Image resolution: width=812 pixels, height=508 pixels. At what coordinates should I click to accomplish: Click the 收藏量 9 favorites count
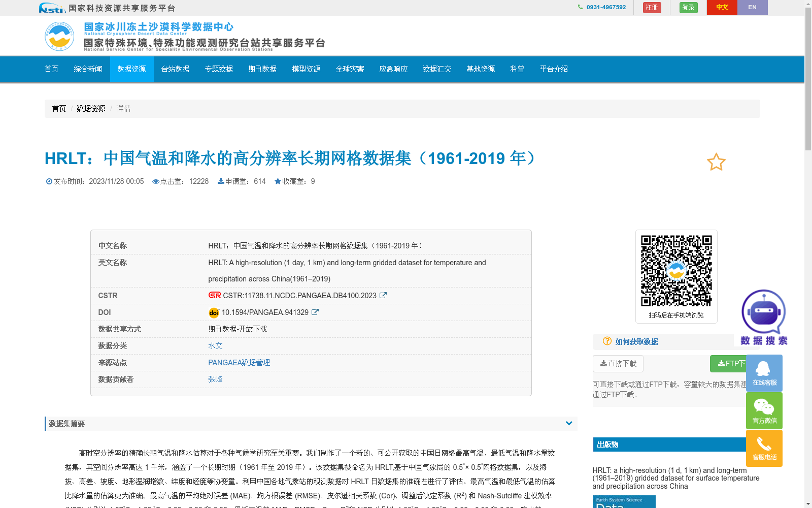click(x=295, y=181)
